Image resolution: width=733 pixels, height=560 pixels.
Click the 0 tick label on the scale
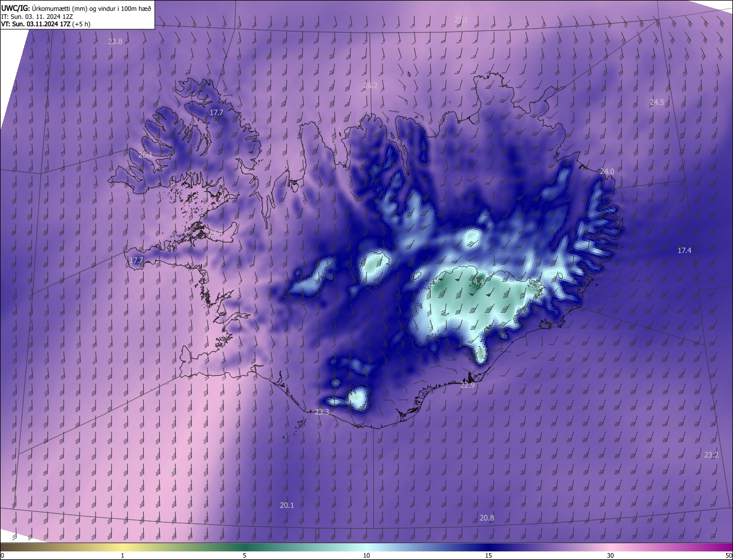pos(2,556)
